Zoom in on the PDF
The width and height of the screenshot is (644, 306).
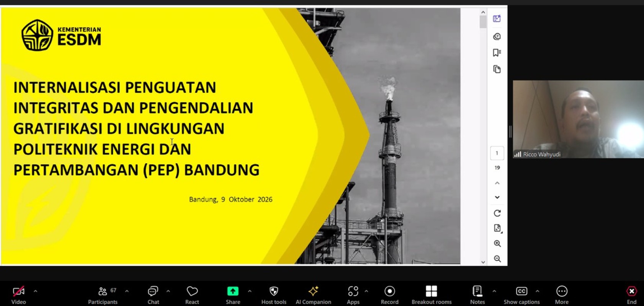[x=497, y=244]
